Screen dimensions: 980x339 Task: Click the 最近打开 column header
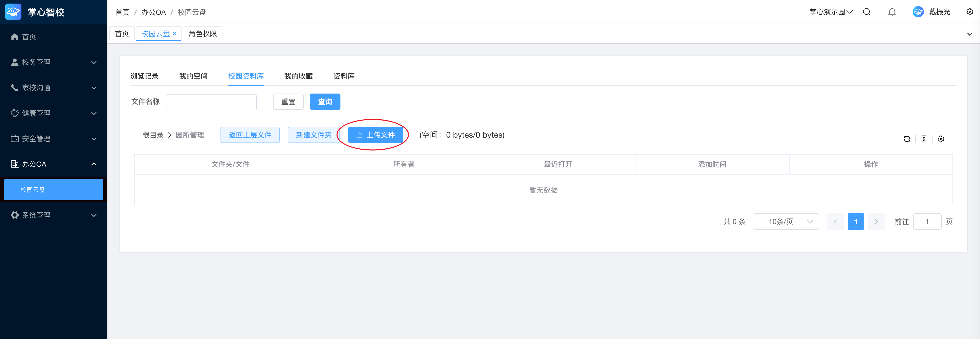pyautogui.click(x=558, y=164)
